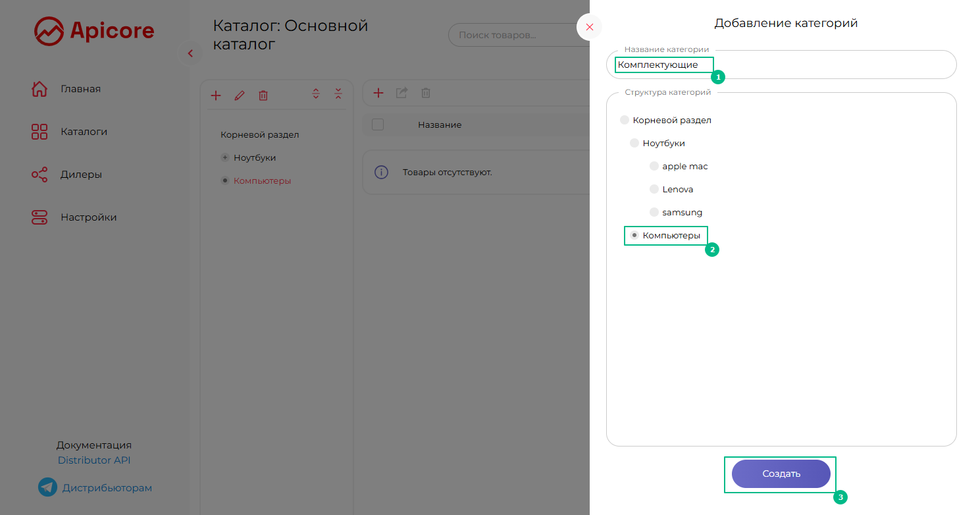The height and width of the screenshot is (515, 980).
Task: Expand all categories in the tree
Action: pos(316,94)
